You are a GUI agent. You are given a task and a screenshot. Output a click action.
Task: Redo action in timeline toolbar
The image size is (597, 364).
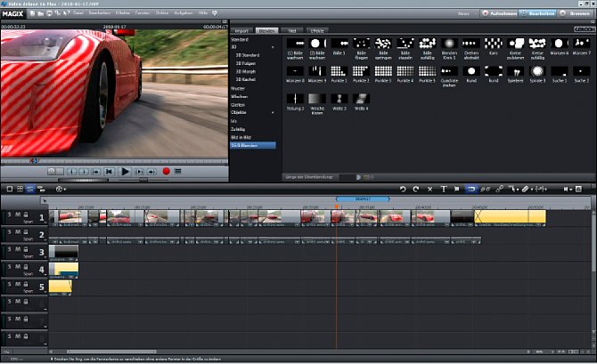(x=416, y=189)
